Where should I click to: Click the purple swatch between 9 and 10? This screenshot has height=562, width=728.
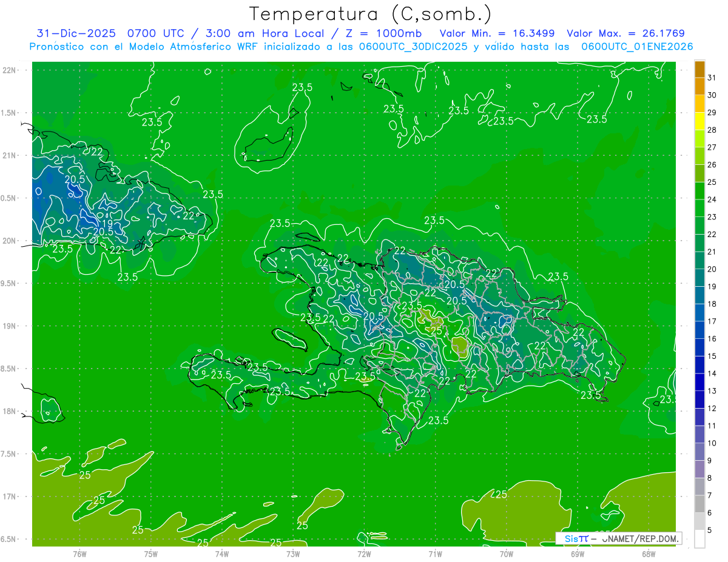point(699,452)
